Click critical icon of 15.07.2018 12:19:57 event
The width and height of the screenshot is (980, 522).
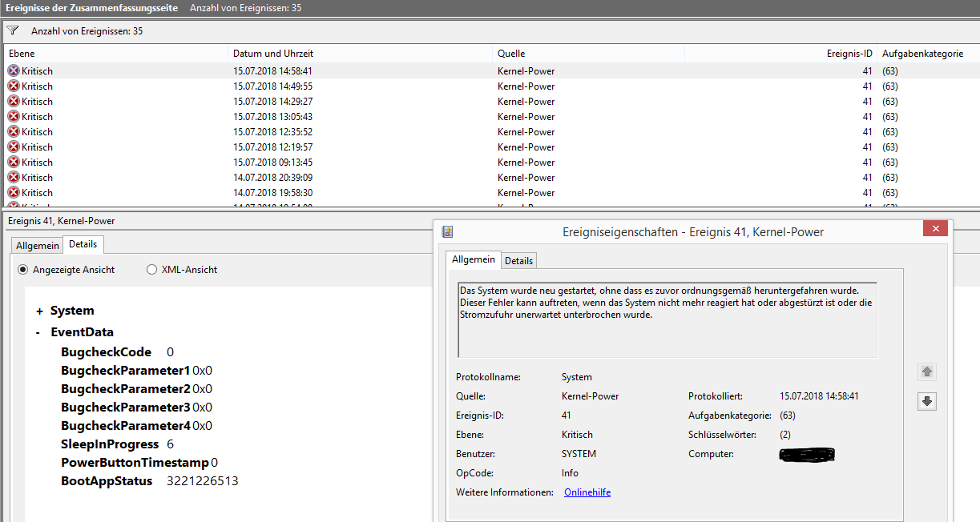point(14,147)
